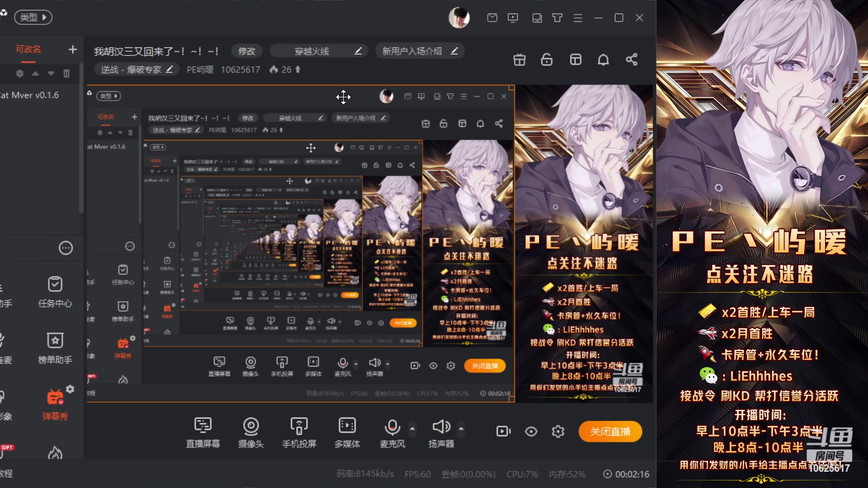Toggle the unlock padlock icon
Screen dimensions: 868x488
(547, 60)
